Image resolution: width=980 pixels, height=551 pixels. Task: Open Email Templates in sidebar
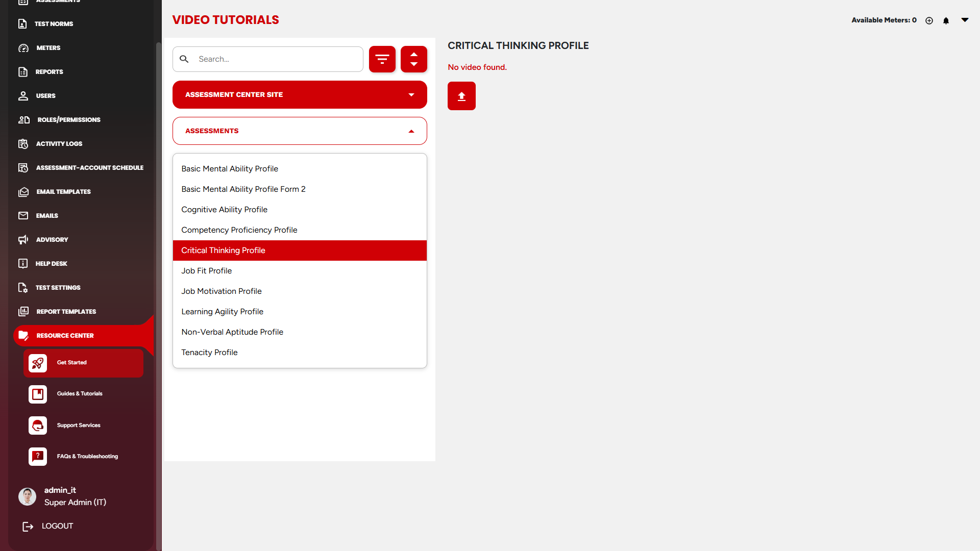tap(63, 192)
